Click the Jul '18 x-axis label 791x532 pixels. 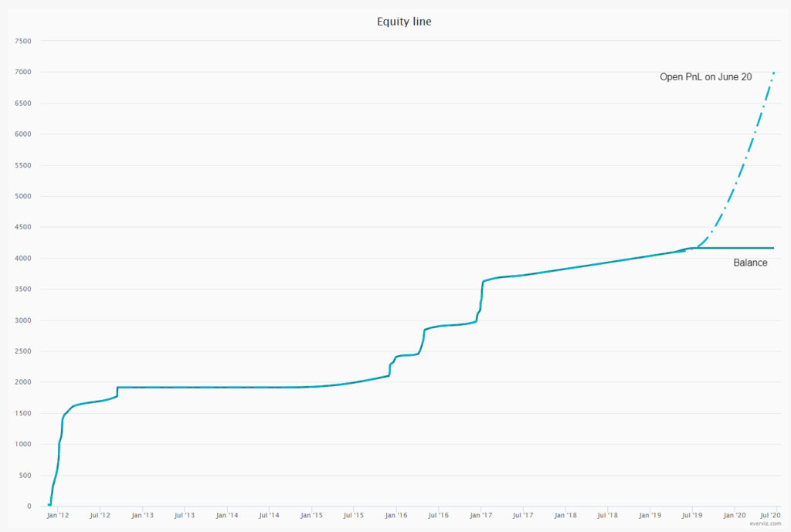[x=607, y=515]
